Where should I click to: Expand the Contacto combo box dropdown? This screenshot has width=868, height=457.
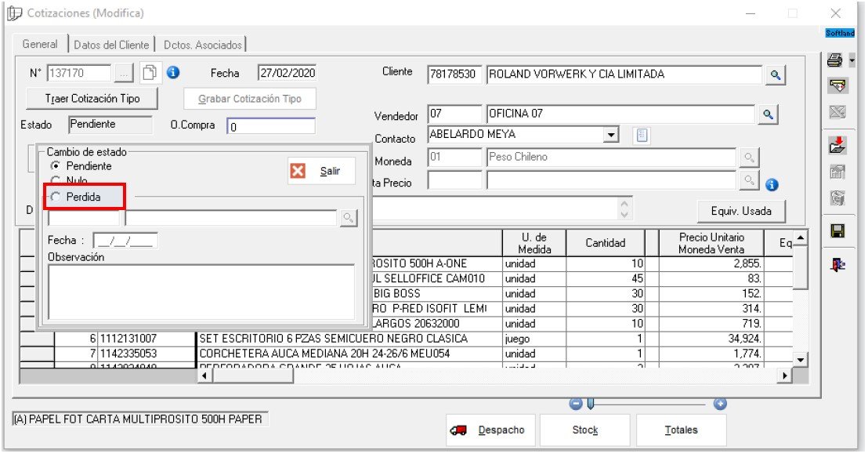pos(610,135)
